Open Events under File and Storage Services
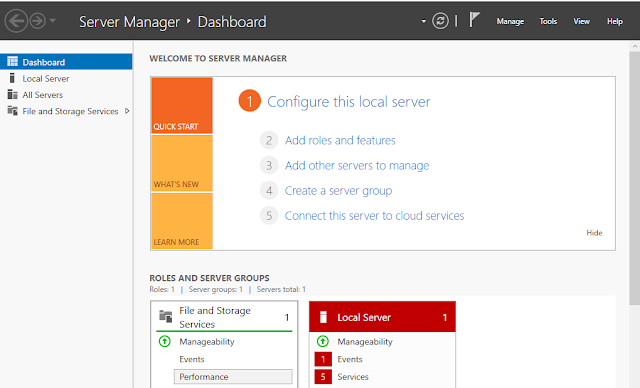 [191, 359]
